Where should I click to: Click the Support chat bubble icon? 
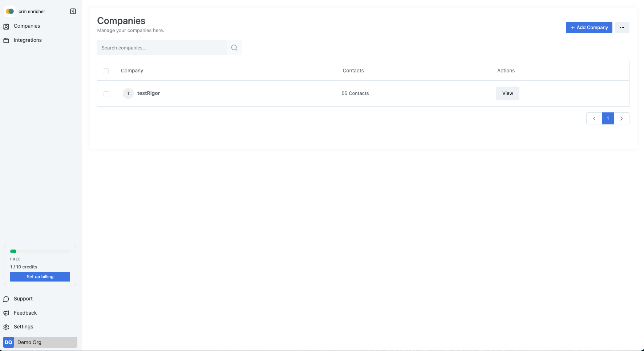6,299
